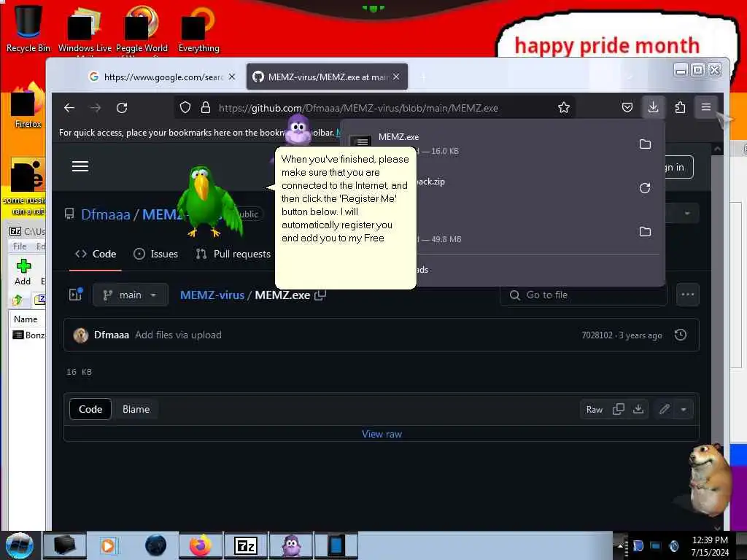View commit history clock icon
The width and height of the screenshot is (747, 560).
pyautogui.click(x=681, y=335)
